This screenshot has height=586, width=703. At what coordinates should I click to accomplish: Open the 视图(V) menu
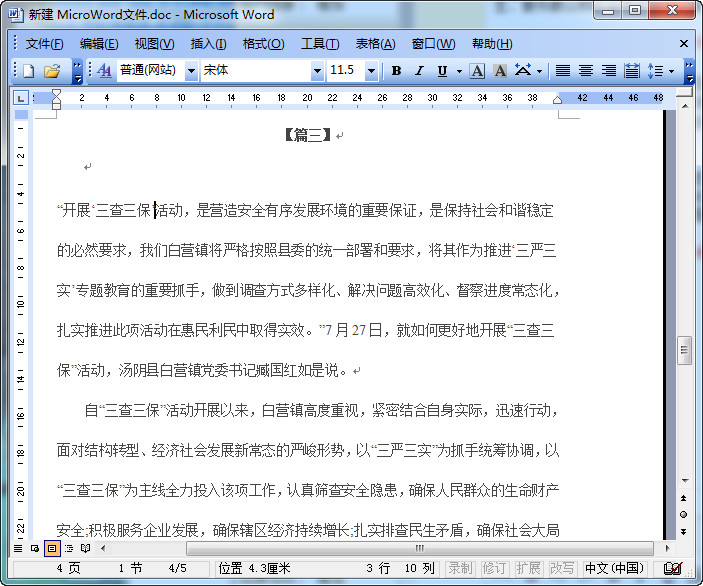pos(154,44)
